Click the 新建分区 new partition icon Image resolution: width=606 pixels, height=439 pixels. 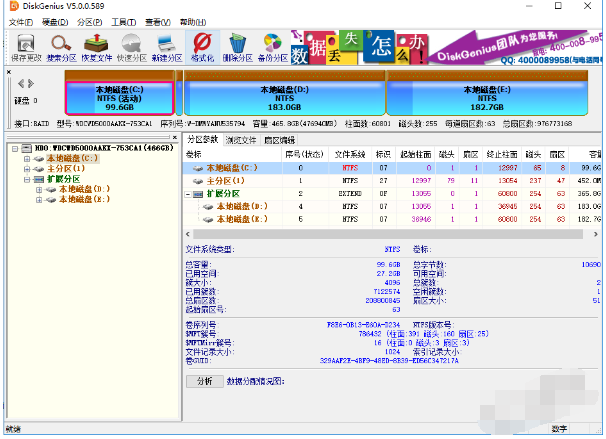point(166,48)
